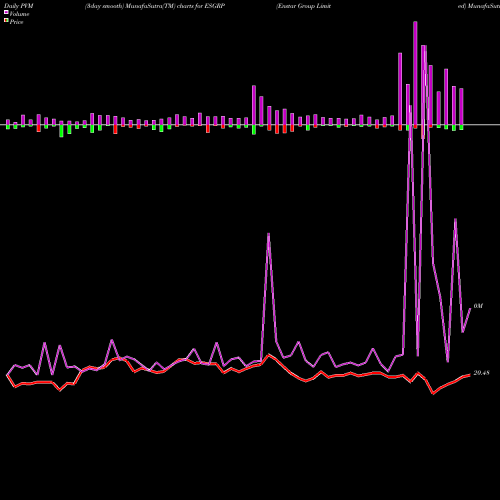Screen dimensions: 500x500
Task: Click the Volume legend color swatch
Action: coord(6,13)
